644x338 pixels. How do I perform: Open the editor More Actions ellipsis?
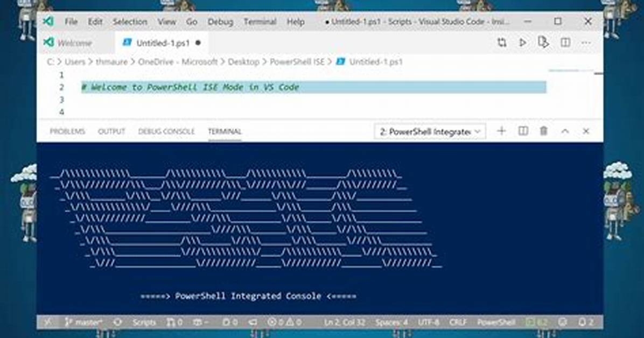tap(586, 43)
